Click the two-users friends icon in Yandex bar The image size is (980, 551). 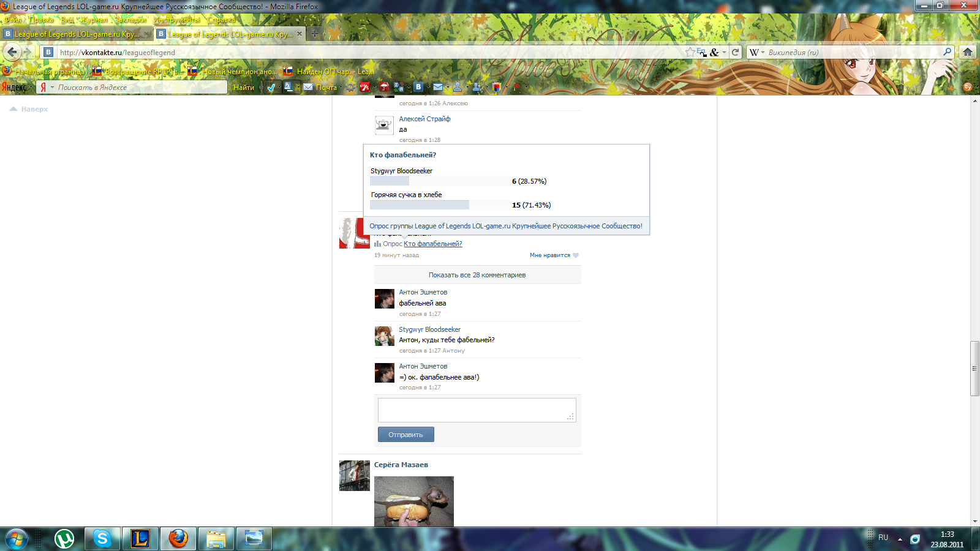pos(477,88)
